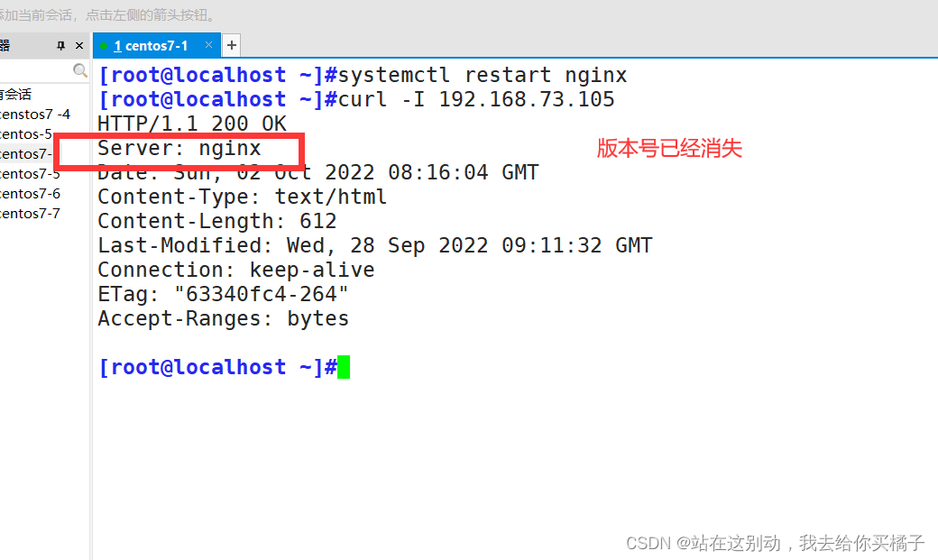
Task: Click the systemctl restart nginx command line
Action: [363, 75]
